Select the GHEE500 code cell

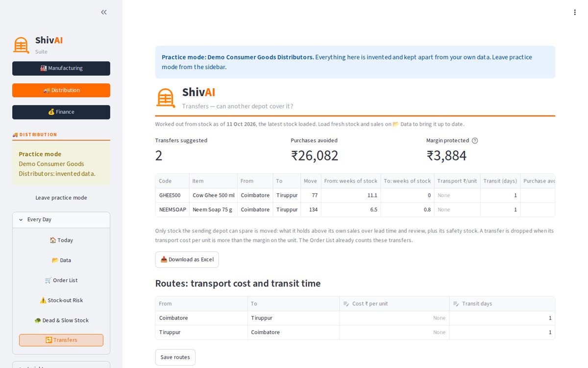point(172,195)
